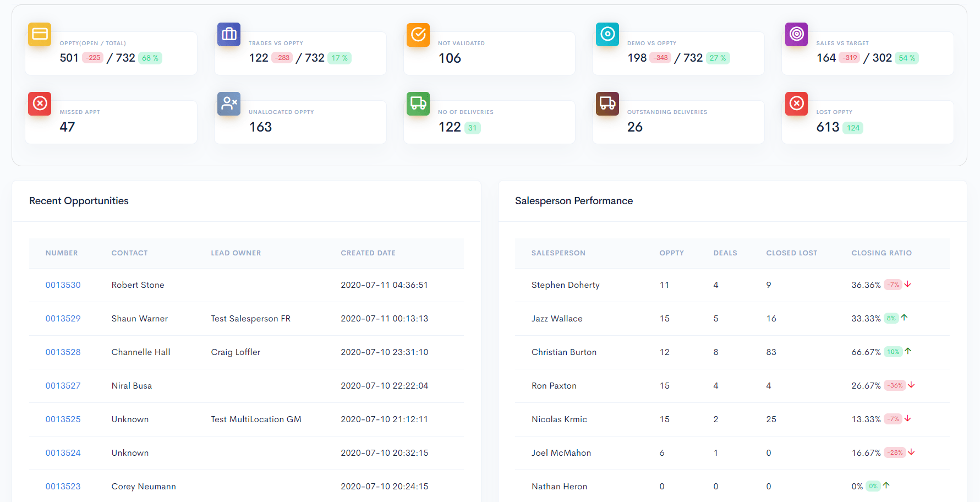This screenshot has width=980, height=502.
Task: Select Christian Burton's salesperson row
Action: [x=563, y=352]
